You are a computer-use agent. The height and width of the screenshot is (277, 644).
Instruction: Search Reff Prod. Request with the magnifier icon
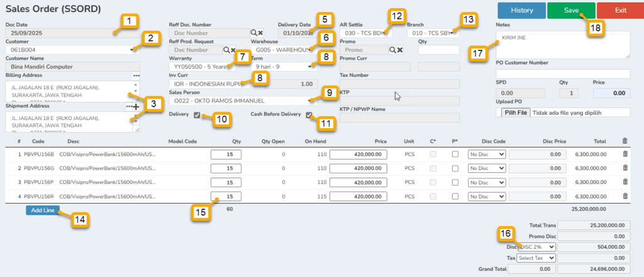pos(226,50)
